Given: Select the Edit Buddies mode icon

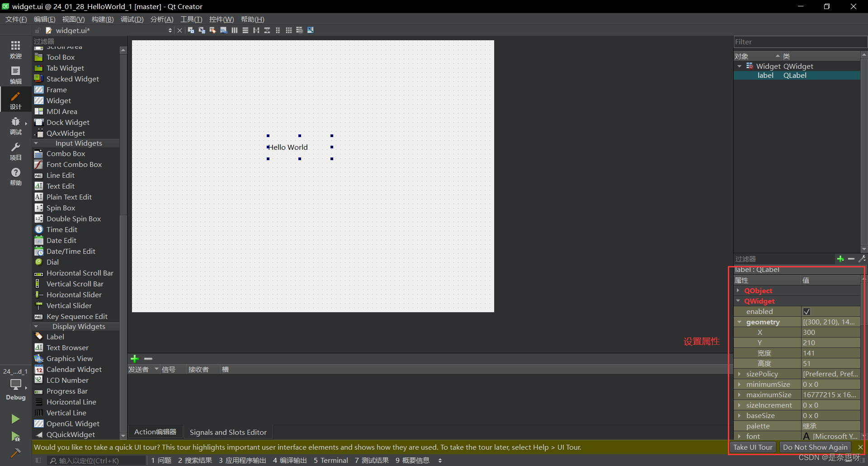Looking at the screenshot, I should coord(212,30).
